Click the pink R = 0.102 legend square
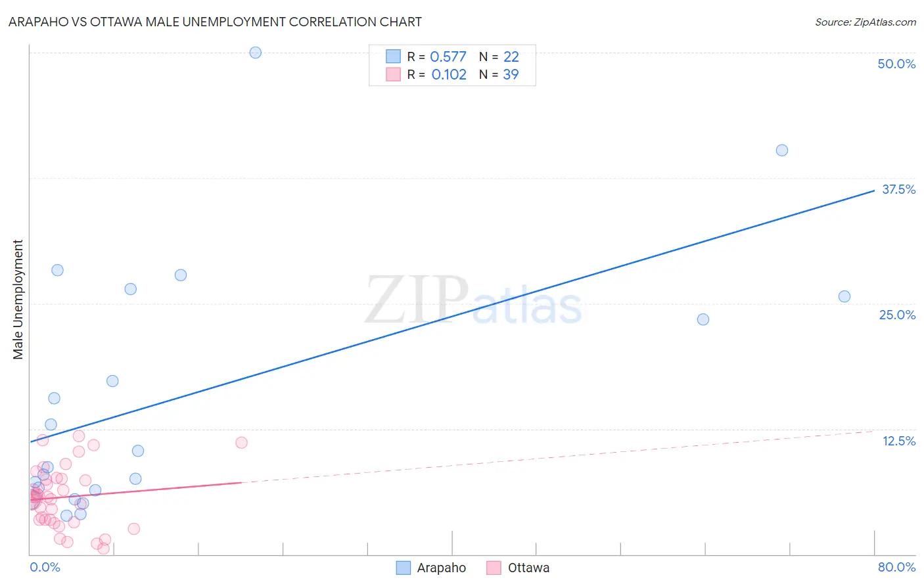Viewport: 924px width, 586px height. [x=393, y=74]
